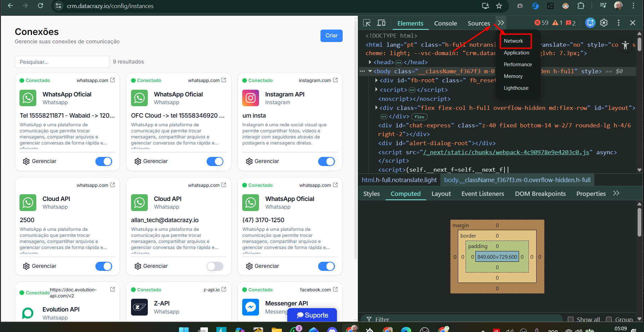Click the install app icon in the address bar
Screen dimensions: 644x332
click(485, 6)
